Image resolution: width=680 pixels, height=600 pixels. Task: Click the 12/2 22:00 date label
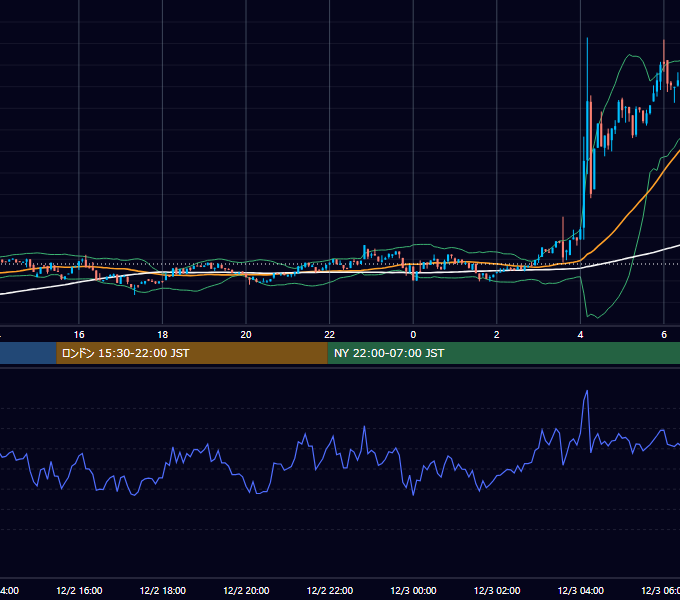point(330,590)
